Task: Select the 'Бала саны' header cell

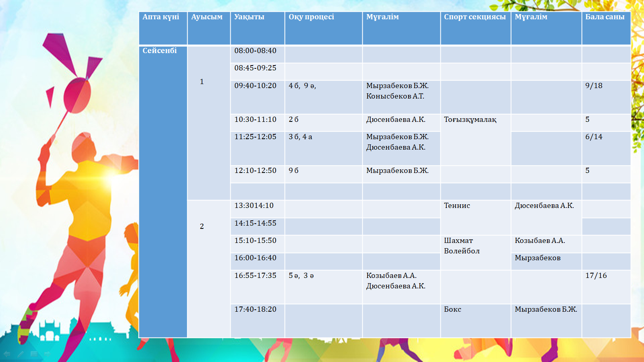Action: pyautogui.click(x=606, y=28)
